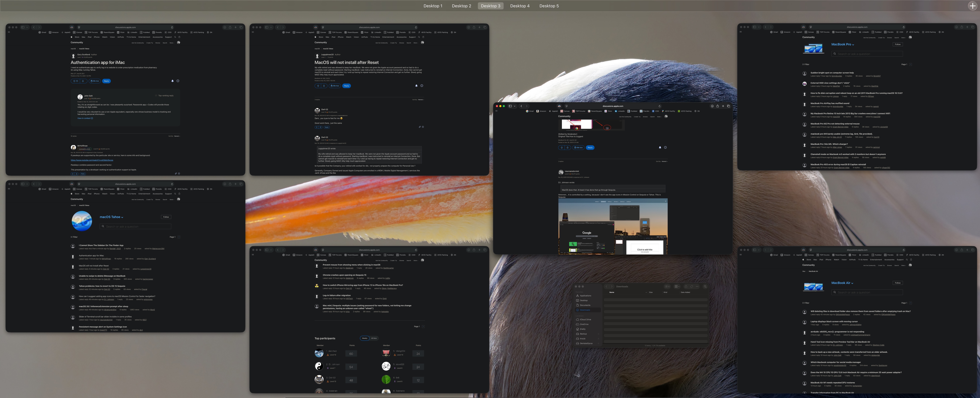
Task: Open macOS Tahoe community dropdown chevron
Action: (x=122, y=217)
